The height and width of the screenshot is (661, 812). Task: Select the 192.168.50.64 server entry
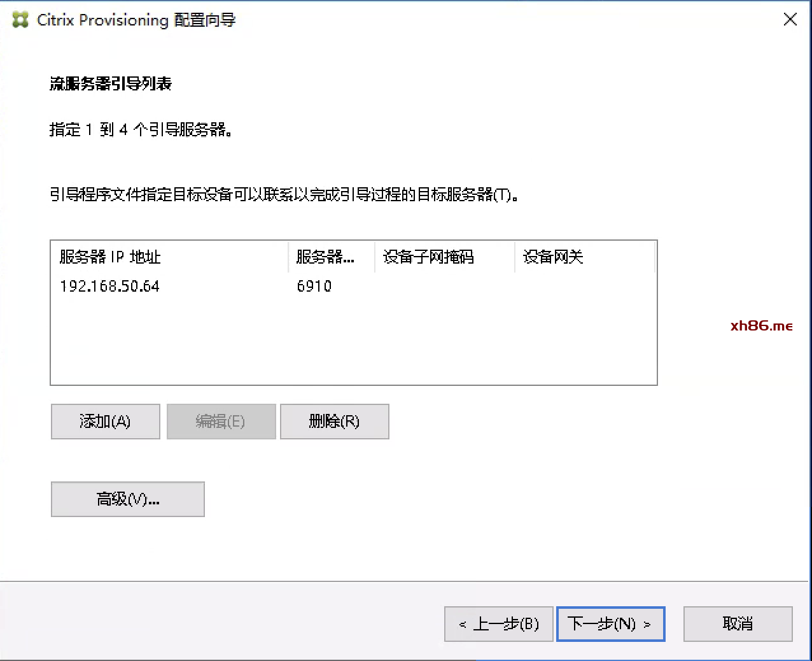click(x=109, y=287)
